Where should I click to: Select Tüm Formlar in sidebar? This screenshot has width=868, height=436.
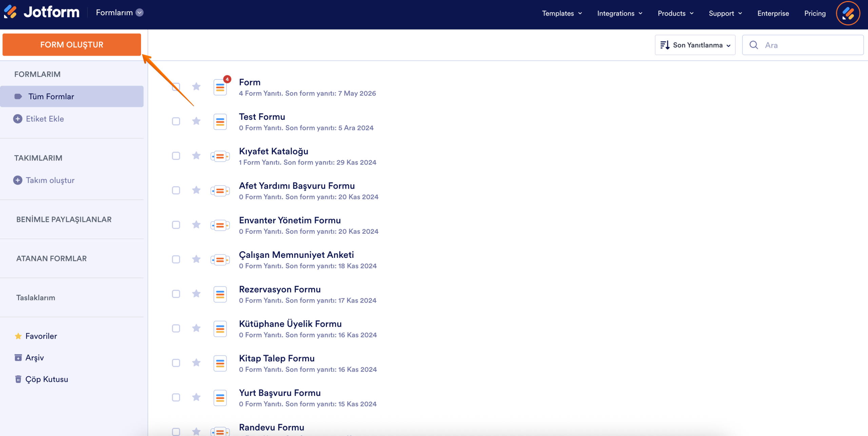pos(72,97)
